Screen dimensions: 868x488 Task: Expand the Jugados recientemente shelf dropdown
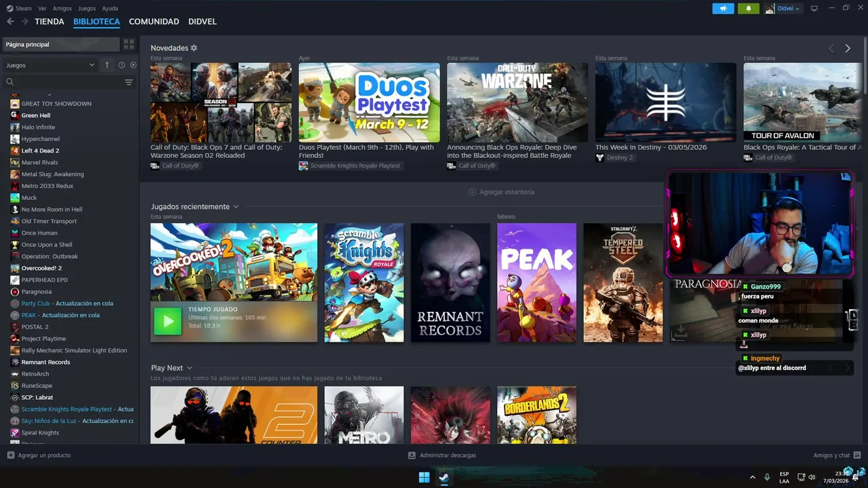(236, 207)
